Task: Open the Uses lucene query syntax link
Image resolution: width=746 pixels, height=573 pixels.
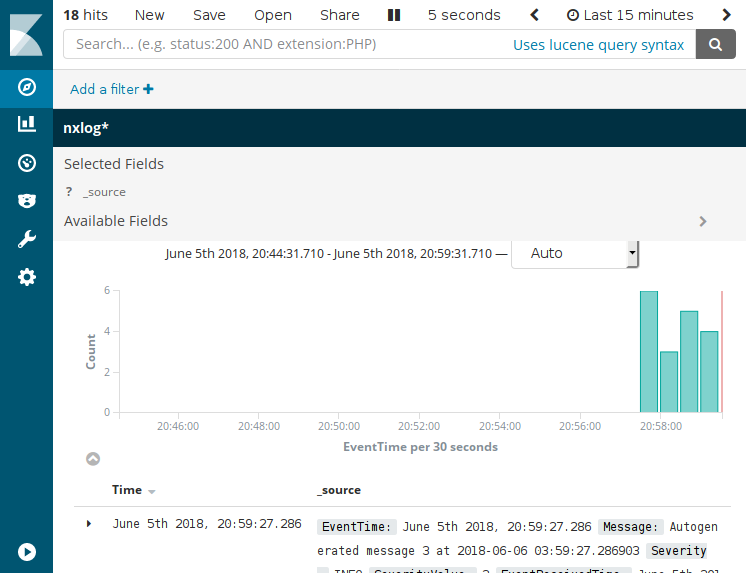Action: coord(598,45)
